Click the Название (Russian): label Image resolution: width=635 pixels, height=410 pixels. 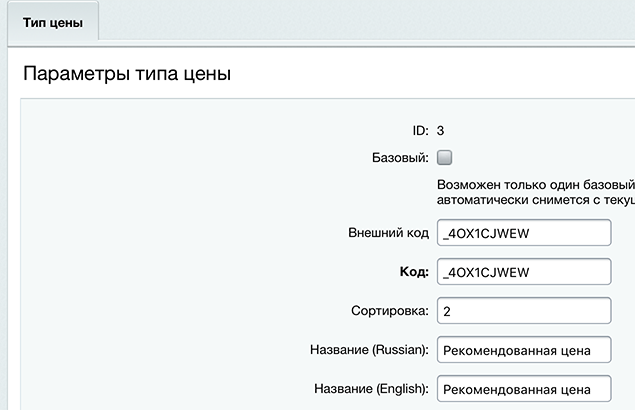369,350
